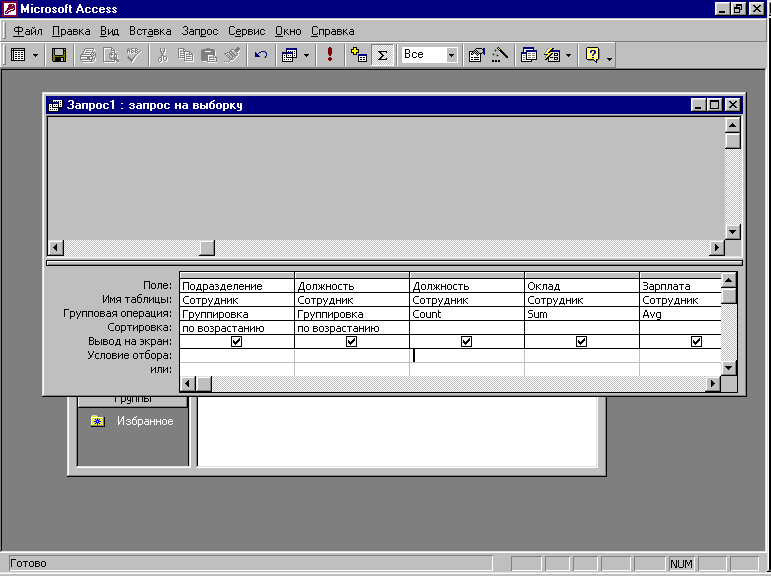Click sort cell under Подразделение column

click(237, 328)
